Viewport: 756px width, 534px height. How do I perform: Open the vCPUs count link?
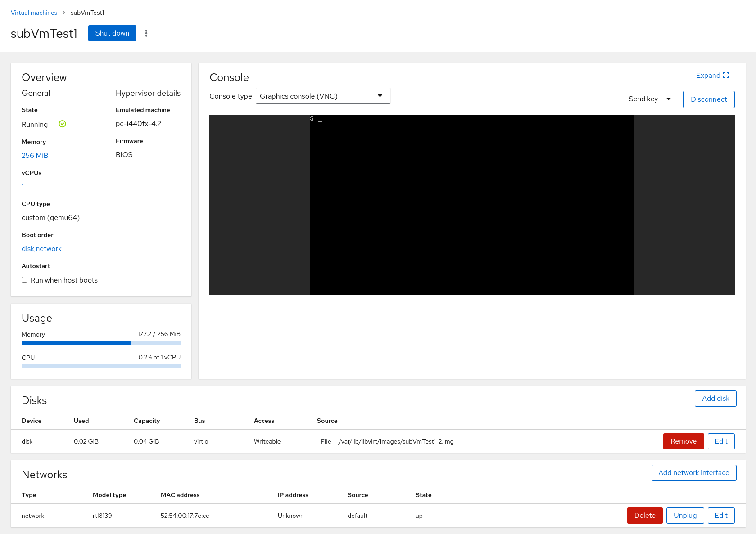(23, 187)
